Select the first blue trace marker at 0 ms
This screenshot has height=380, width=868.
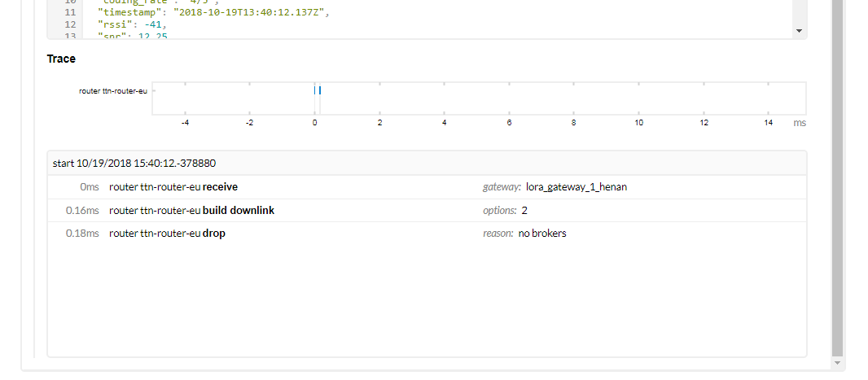click(315, 90)
